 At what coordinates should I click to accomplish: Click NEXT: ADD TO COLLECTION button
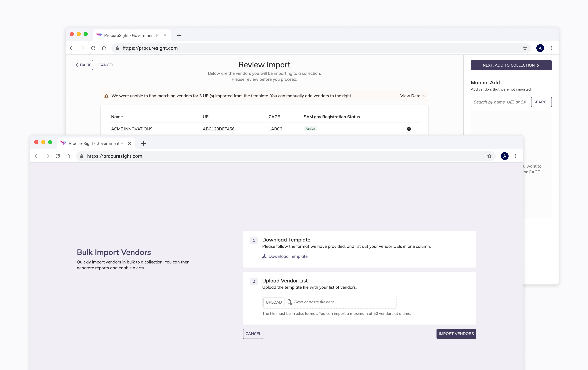point(511,65)
